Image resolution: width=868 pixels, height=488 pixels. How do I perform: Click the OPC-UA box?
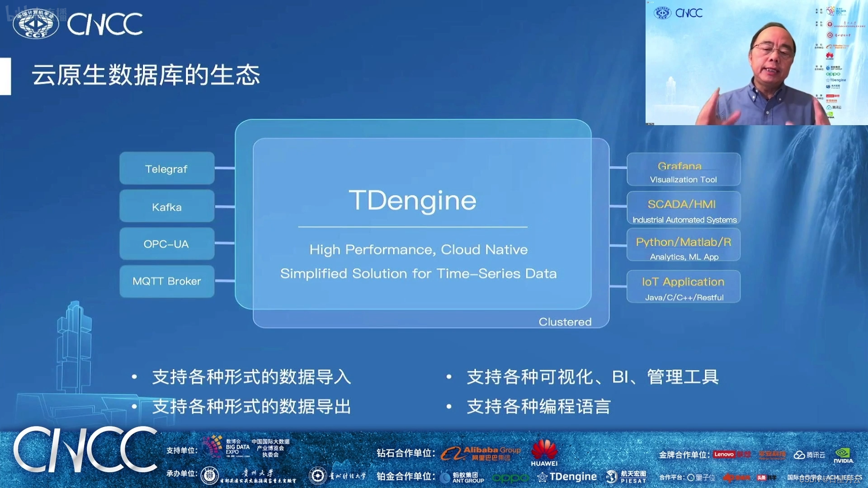[167, 244]
